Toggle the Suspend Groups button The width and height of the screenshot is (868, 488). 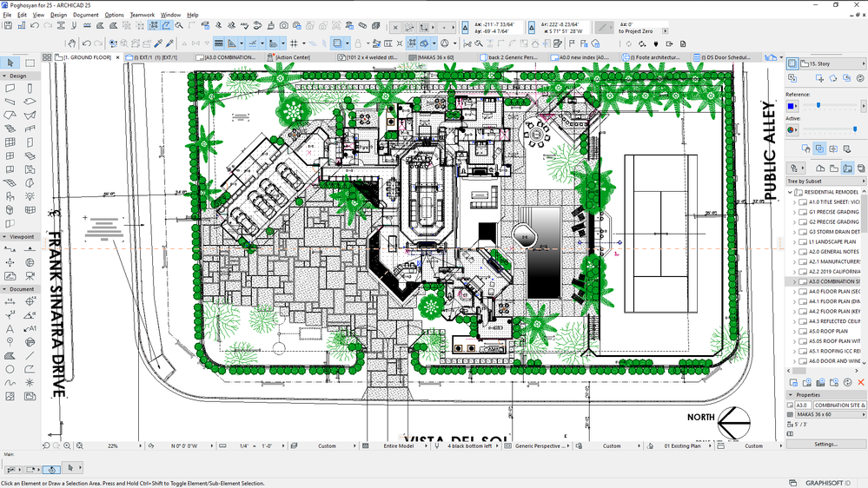pos(412,43)
